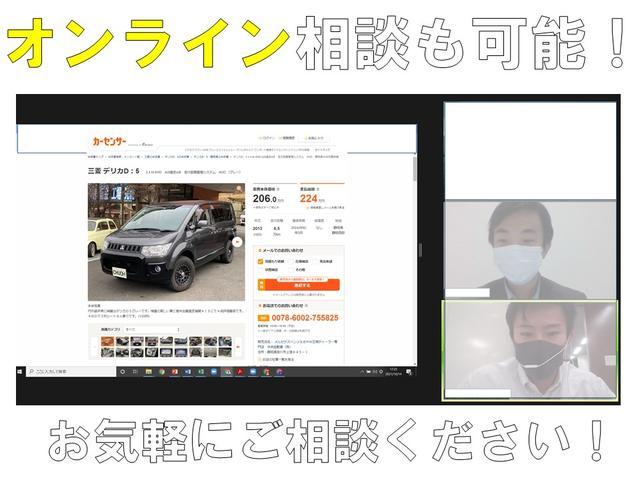Image resolution: width=640 pixels, height=480 pixels.
Task: Tick the third inquiry option checkbox
Action: click(x=315, y=260)
